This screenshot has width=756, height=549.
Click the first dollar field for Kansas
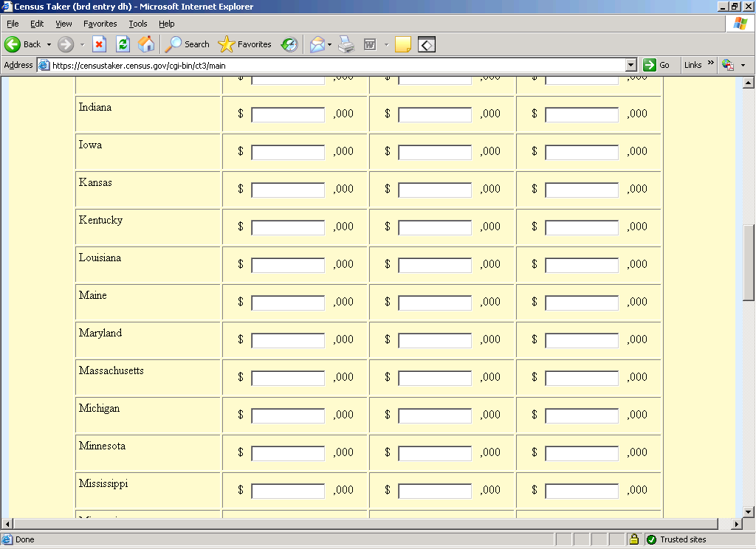288,190
